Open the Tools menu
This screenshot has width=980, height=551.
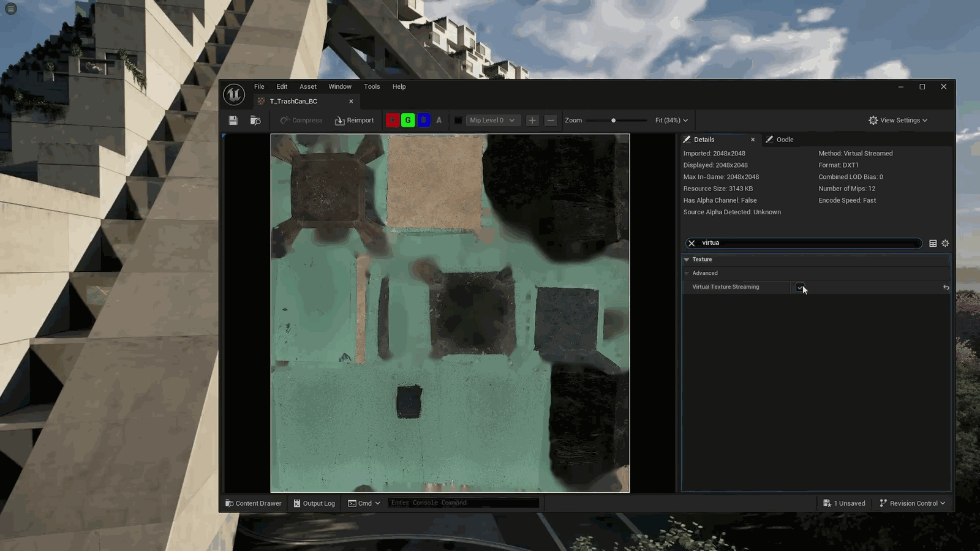click(372, 86)
